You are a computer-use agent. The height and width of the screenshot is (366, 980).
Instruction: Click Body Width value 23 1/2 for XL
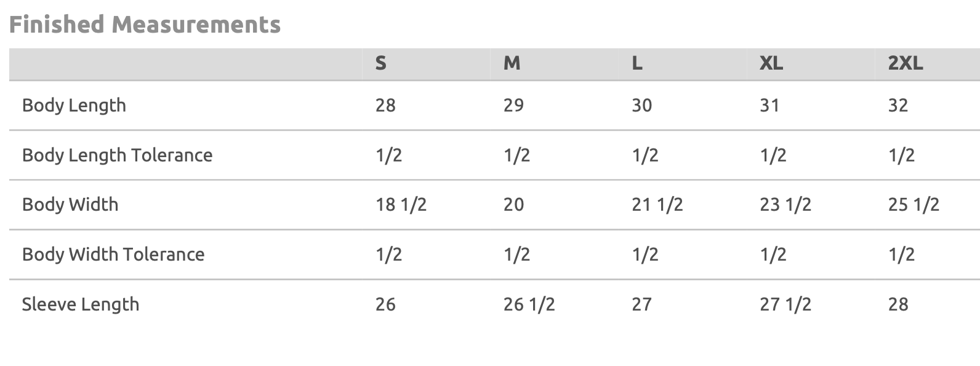click(x=785, y=205)
